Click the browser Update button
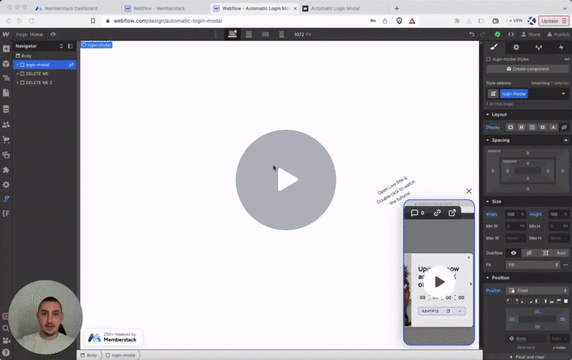Screen dimensions: 572x360 click(x=553, y=21)
